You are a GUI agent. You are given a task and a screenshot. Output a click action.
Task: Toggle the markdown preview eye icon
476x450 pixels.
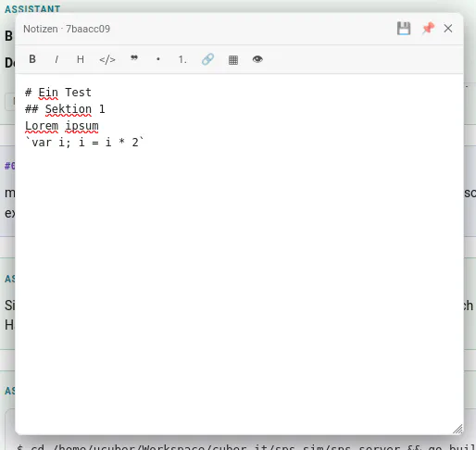click(257, 59)
